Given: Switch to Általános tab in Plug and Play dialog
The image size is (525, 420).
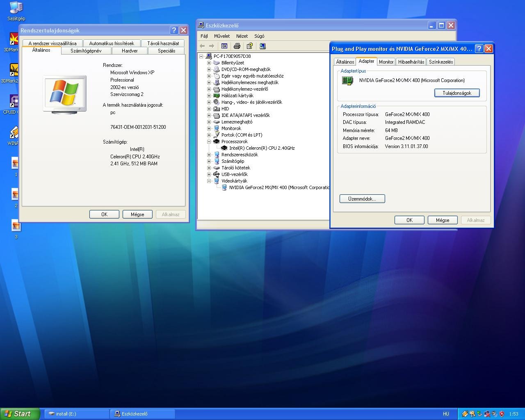Looking at the screenshot, I should [x=345, y=62].
